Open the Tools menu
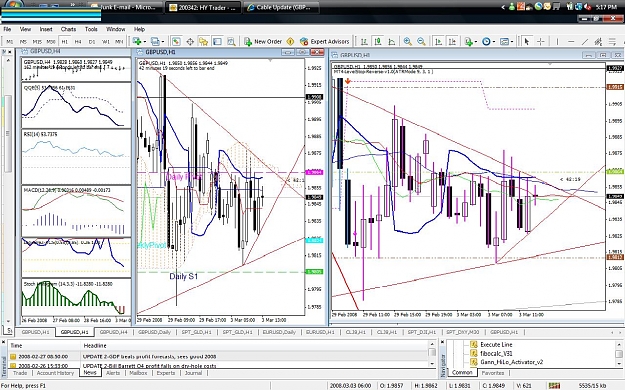Viewport: 625px width, 390px height. click(x=91, y=29)
